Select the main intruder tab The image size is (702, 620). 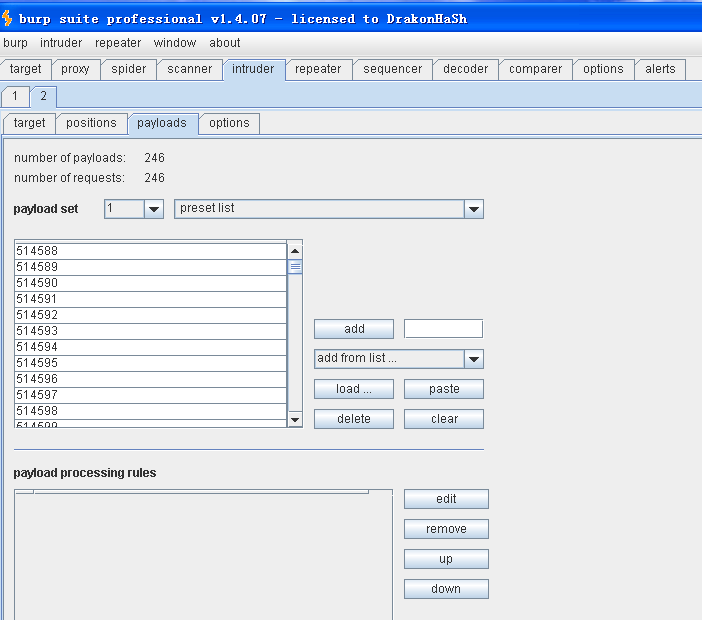pyautogui.click(x=253, y=69)
